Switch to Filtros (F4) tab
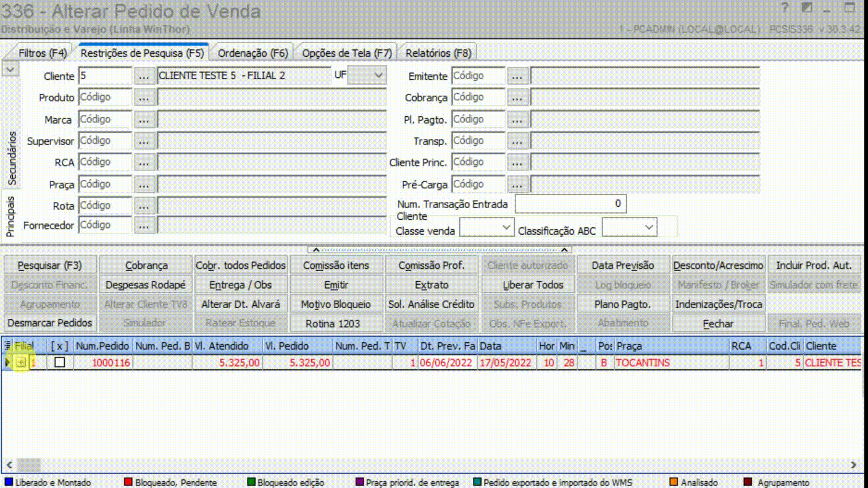Image resolution: width=868 pixels, height=488 pixels. click(42, 53)
